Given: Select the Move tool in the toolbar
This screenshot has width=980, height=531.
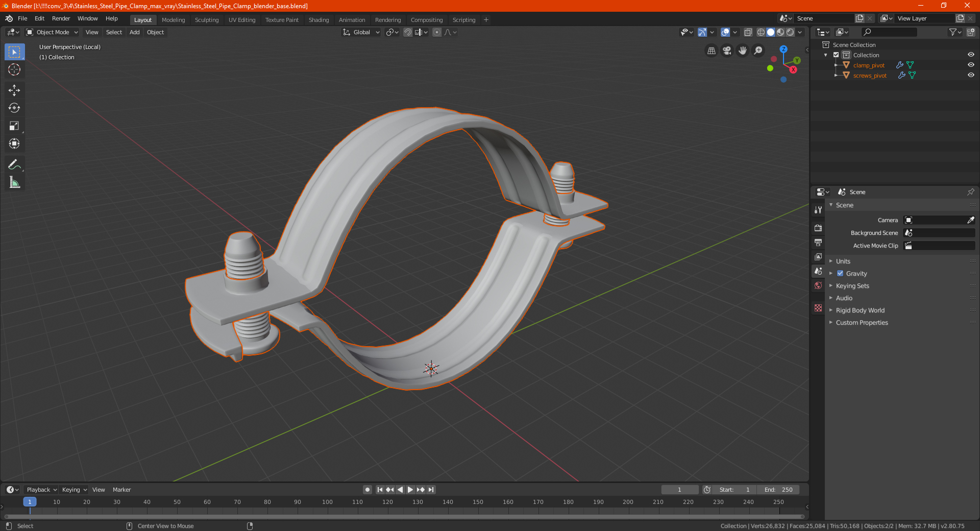Looking at the screenshot, I should point(14,90).
